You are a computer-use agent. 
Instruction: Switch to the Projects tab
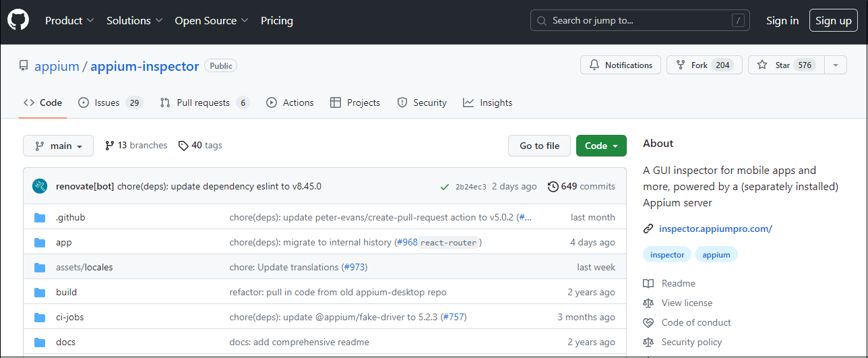pyautogui.click(x=355, y=102)
